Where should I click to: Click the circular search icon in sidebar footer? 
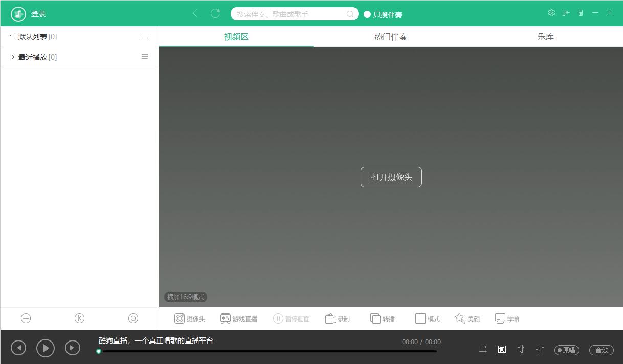(133, 318)
